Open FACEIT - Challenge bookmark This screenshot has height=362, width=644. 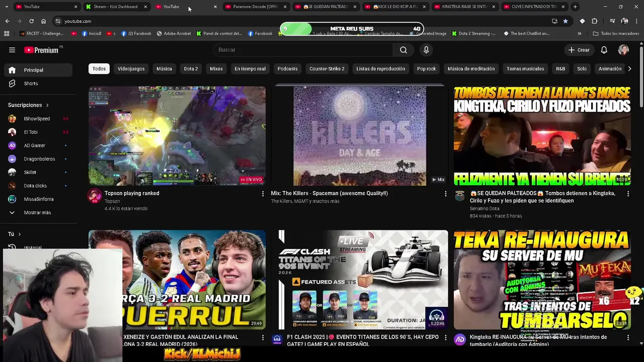[x=41, y=34]
